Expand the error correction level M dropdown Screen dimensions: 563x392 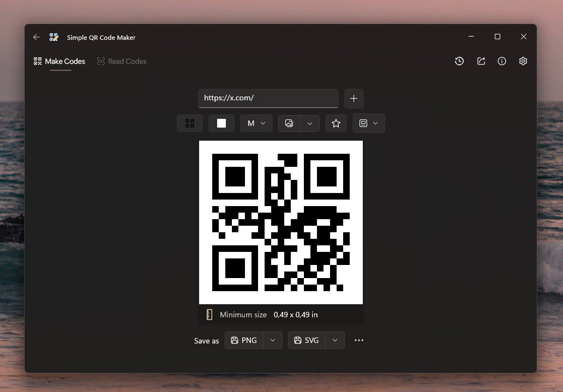click(256, 123)
